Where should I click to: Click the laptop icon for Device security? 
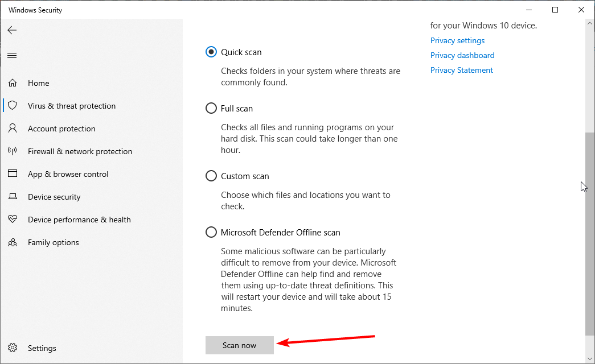(x=13, y=196)
